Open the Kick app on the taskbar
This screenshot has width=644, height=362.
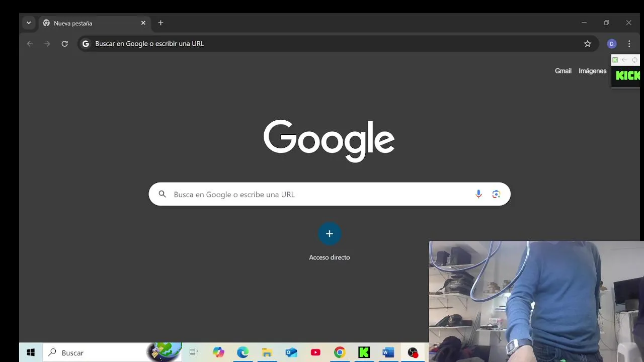pyautogui.click(x=364, y=352)
